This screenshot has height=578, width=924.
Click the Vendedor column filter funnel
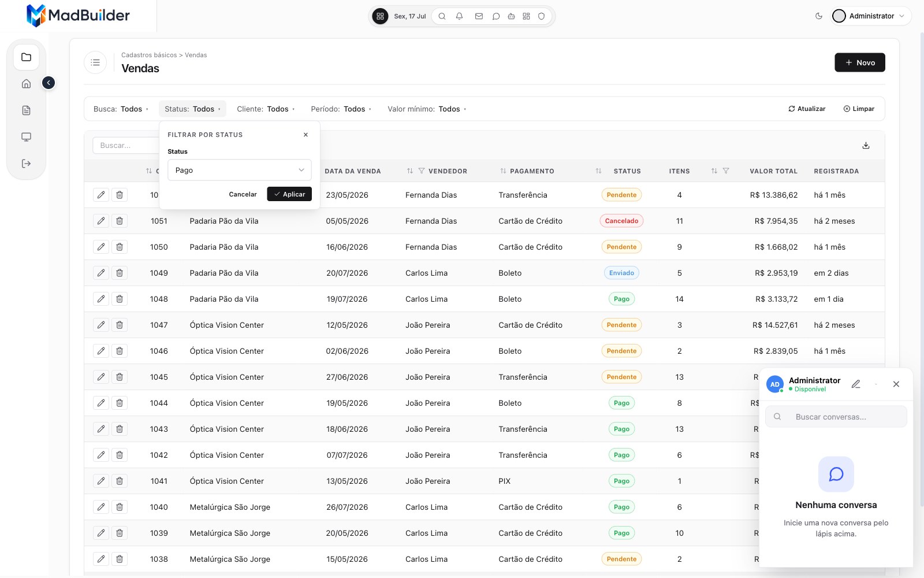(422, 171)
